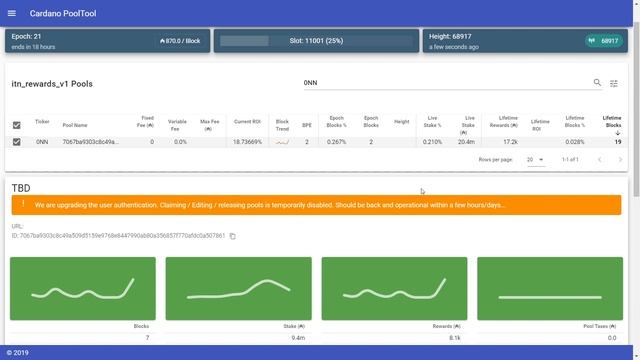The image size is (640, 360).
Task: Click the 0NN ticker cell
Action: 42,142
